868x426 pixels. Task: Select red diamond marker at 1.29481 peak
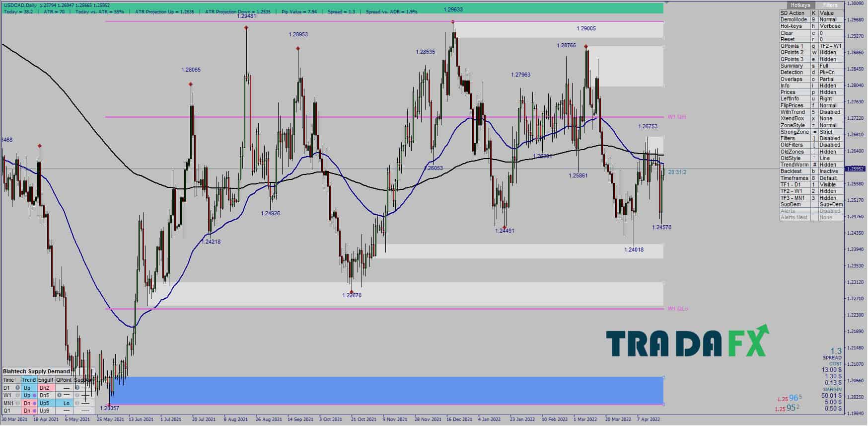(x=246, y=27)
